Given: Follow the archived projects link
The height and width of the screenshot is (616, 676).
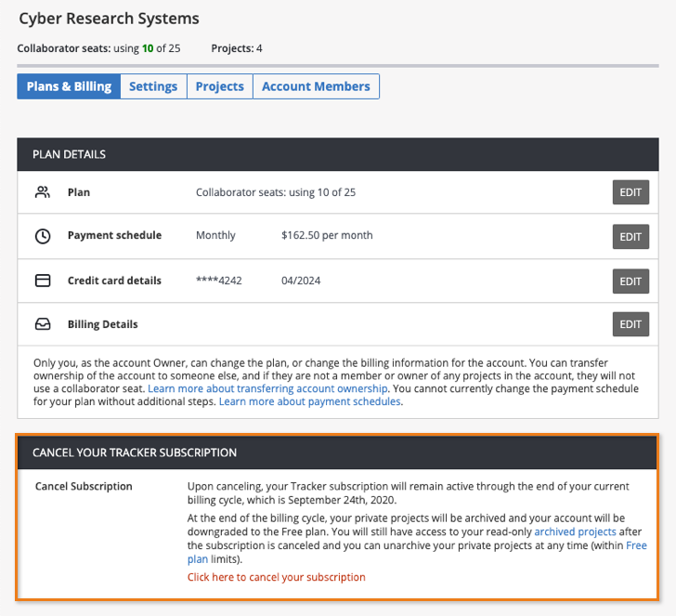Looking at the screenshot, I should coord(575,531).
